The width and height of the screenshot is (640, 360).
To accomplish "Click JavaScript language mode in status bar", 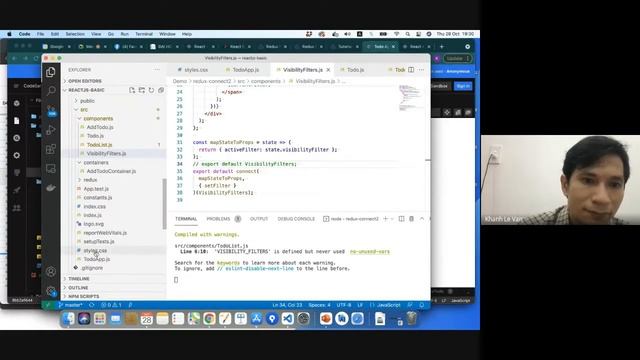I will [x=389, y=305].
